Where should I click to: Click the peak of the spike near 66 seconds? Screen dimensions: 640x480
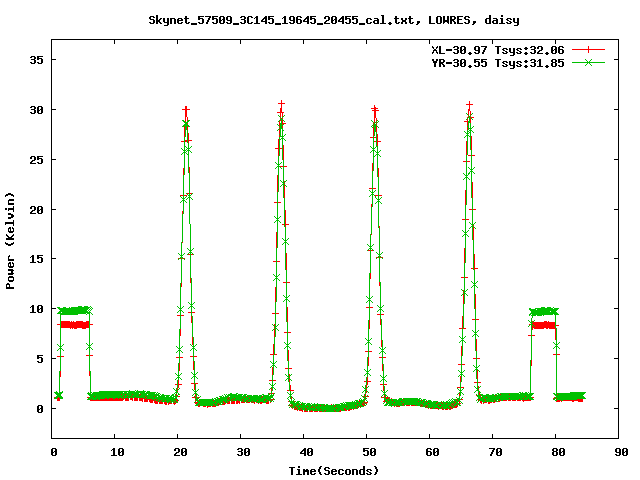[x=469, y=105]
